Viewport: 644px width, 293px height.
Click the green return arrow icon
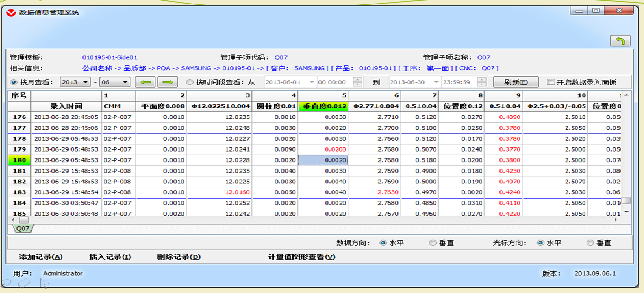point(620,41)
